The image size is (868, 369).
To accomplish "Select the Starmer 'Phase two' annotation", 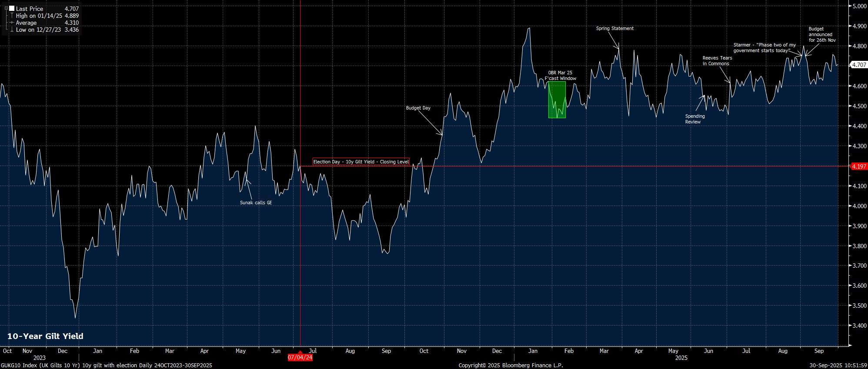I will pyautogui.click(x=765, y=48).
